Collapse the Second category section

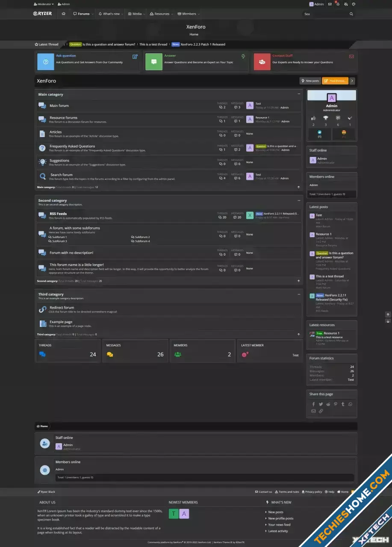pos(299,200)
